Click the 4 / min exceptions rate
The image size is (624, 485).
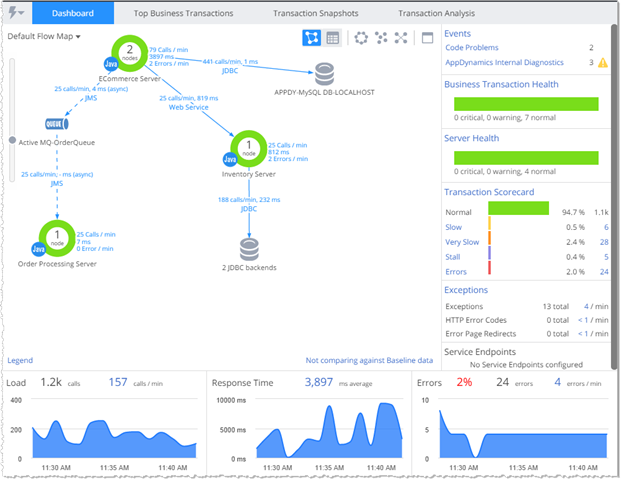point(596,307)
